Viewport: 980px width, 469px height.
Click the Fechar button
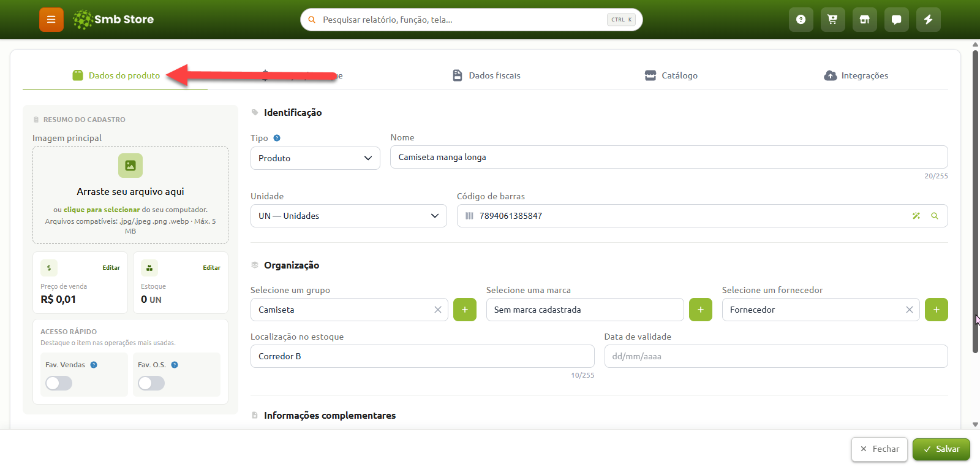click(880, 449)
